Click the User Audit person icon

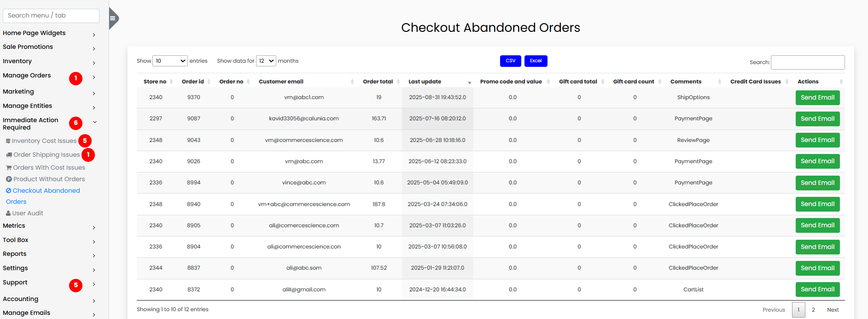[8, 213]
